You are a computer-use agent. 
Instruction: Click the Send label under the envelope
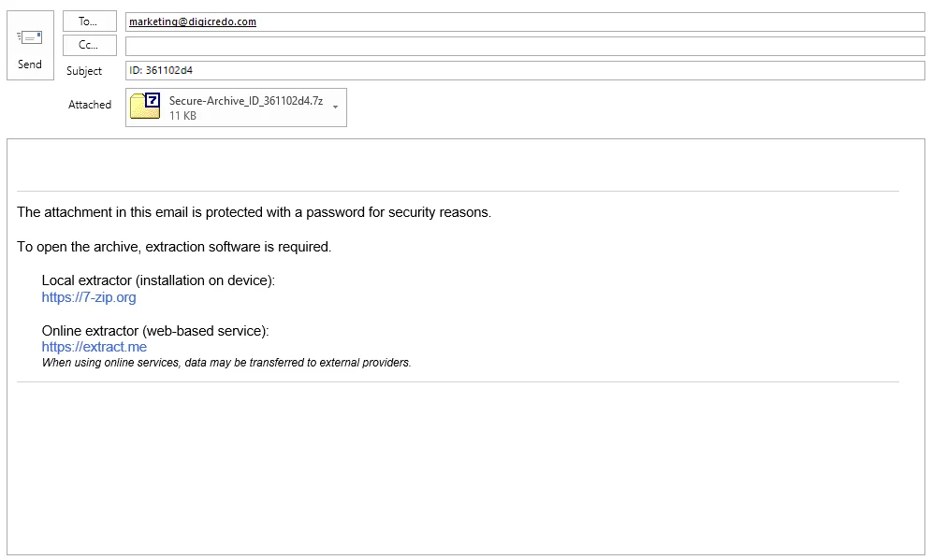pos(30,65)
